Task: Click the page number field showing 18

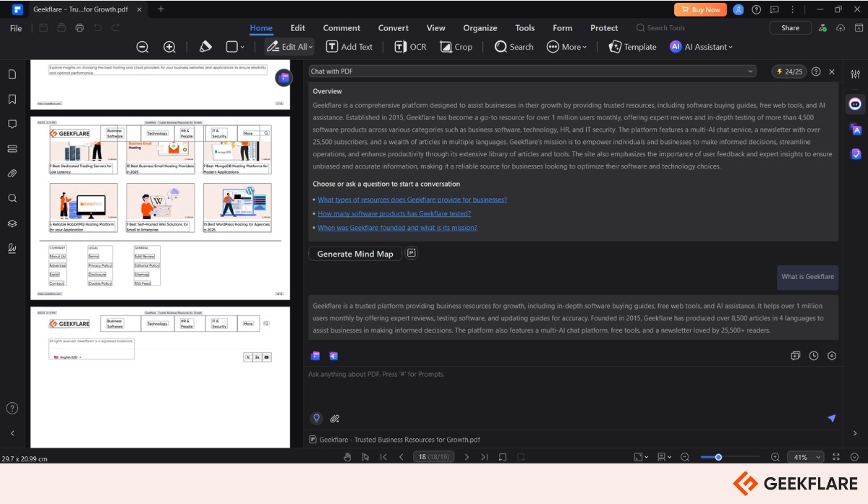Action: pos(433,457)
